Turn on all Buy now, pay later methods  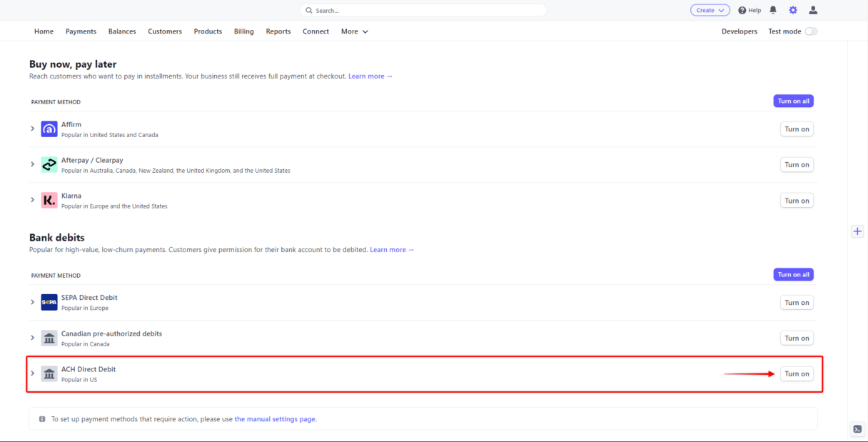tap(794, 101)
